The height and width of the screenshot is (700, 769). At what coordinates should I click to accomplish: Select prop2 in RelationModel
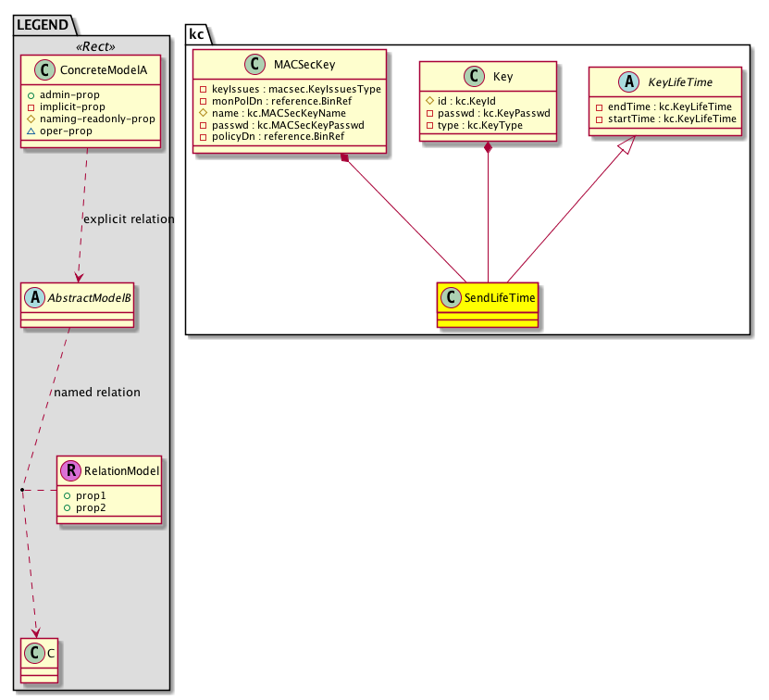tap(90, 508)
